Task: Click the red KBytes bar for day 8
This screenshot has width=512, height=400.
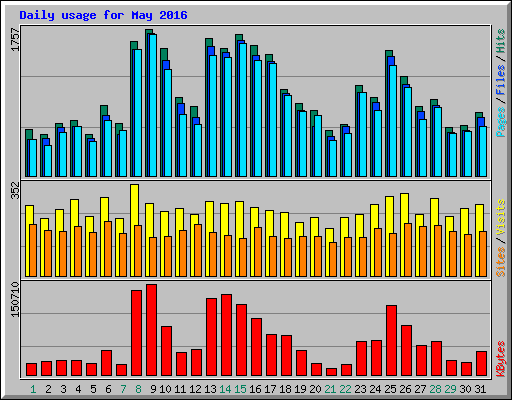Action: 137,333
